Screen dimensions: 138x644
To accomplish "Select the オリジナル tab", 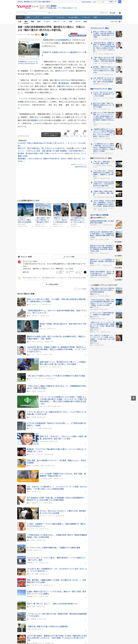I will [60, 17].
